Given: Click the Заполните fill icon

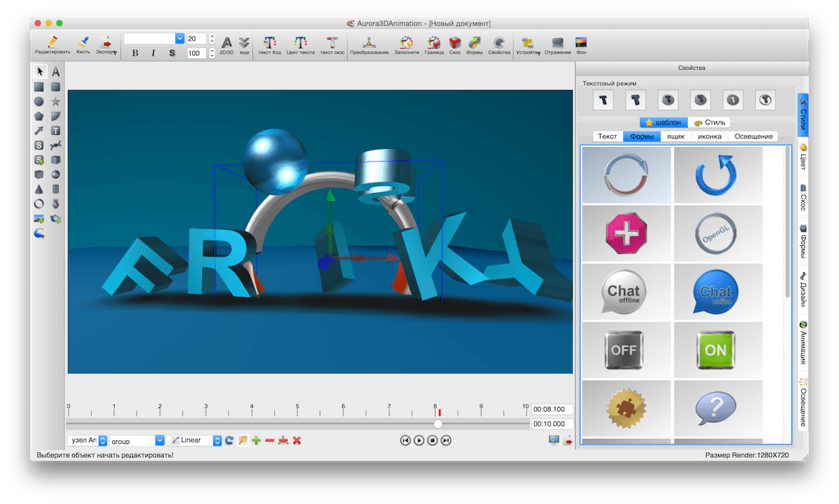Looking at the screenshot, I should click(407, 45).
